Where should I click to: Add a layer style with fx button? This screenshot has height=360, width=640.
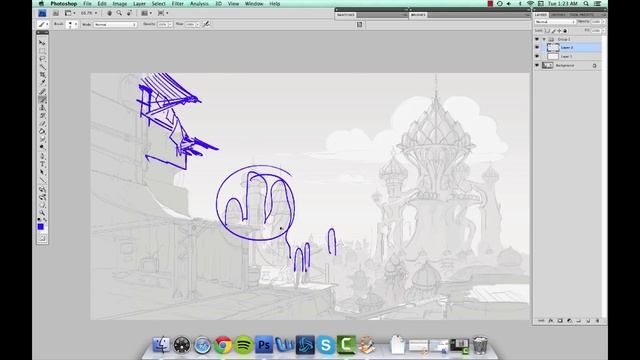(x=551, y=321)
